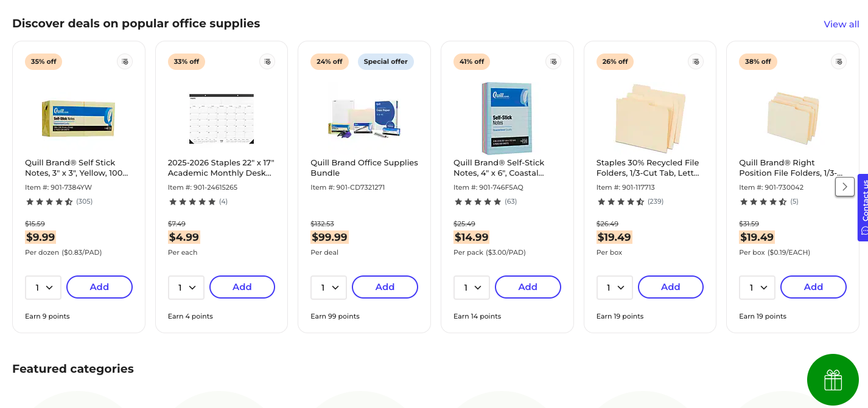Open quantity dropdown for Yellow Self Stick Notes

click(43, 288)
